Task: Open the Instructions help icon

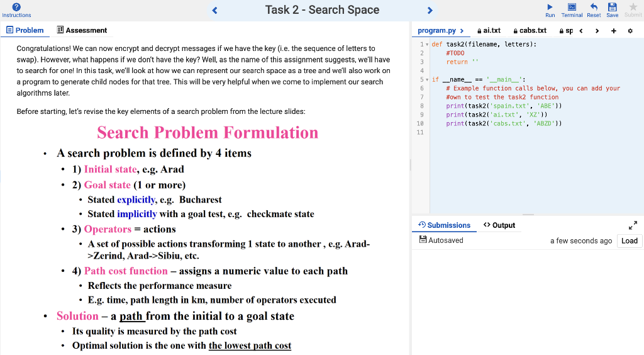Action: 16,10
